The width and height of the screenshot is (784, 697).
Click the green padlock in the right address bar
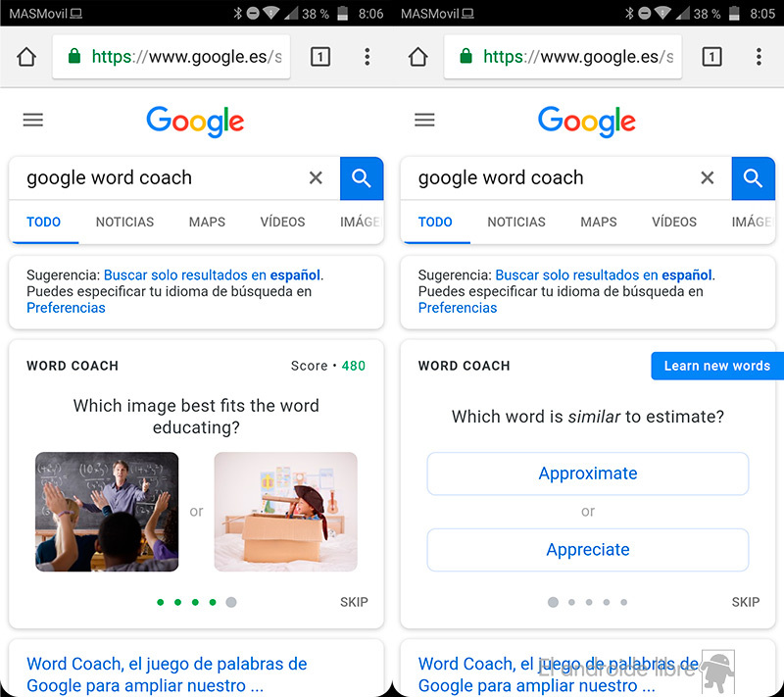[465, 57]
